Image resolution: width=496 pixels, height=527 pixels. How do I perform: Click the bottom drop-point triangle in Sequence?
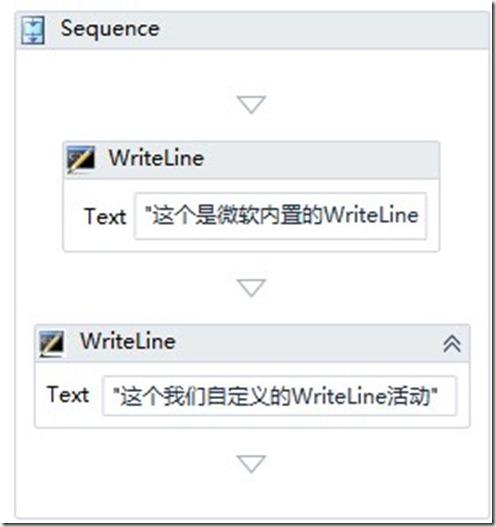pyautogui.click(x=251, y=464)
